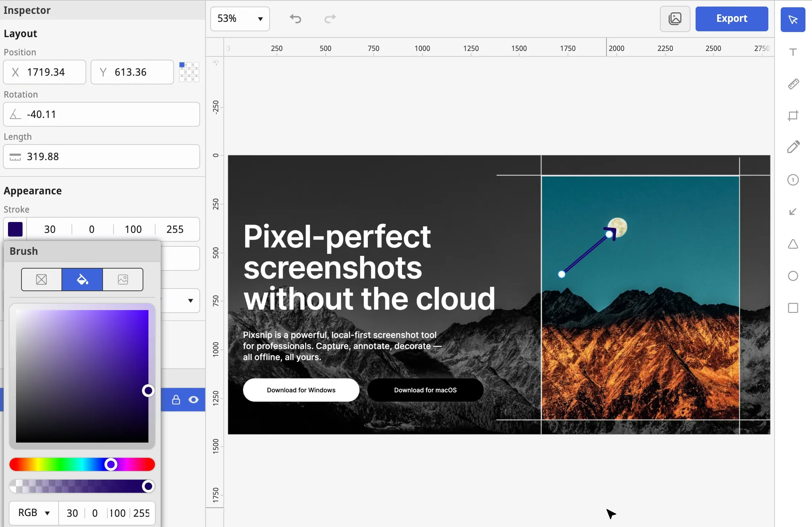Open the RGB color mode dropdown
Image resolution: width=812 pixels, height=527 pixels.
[34, 513]
